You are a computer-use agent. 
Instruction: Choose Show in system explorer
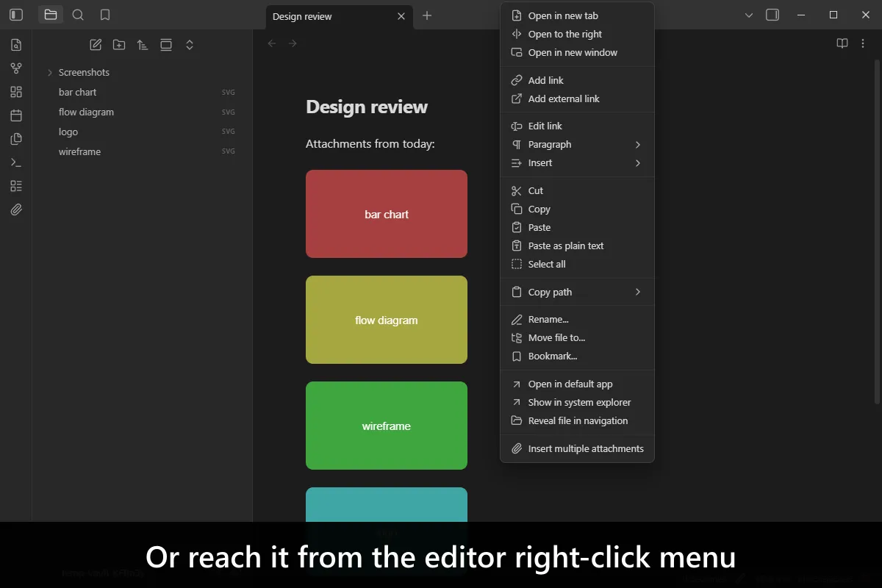(577, 402)
